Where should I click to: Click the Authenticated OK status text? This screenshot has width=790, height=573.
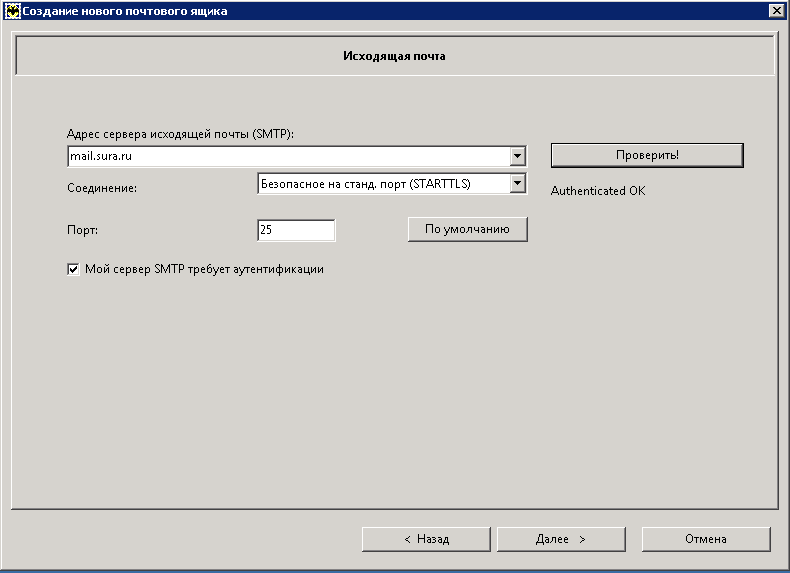click(598, 190)
